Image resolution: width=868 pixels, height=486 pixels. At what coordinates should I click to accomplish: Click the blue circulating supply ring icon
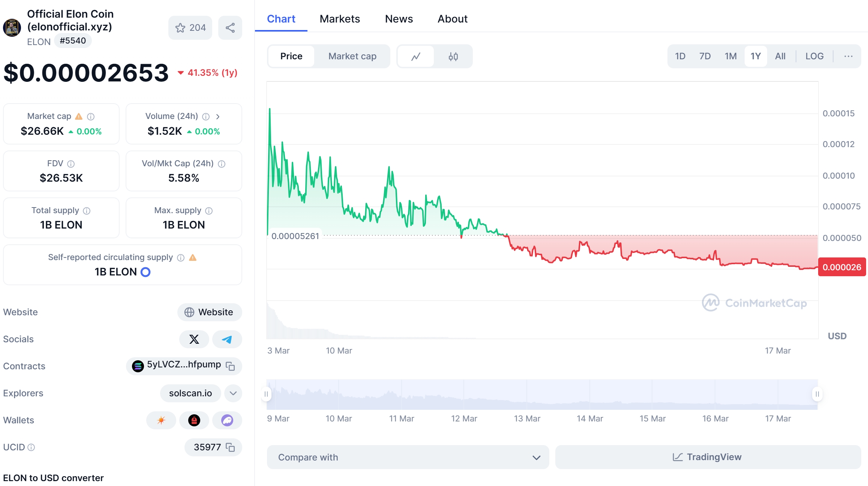click(x=145, y=272)
